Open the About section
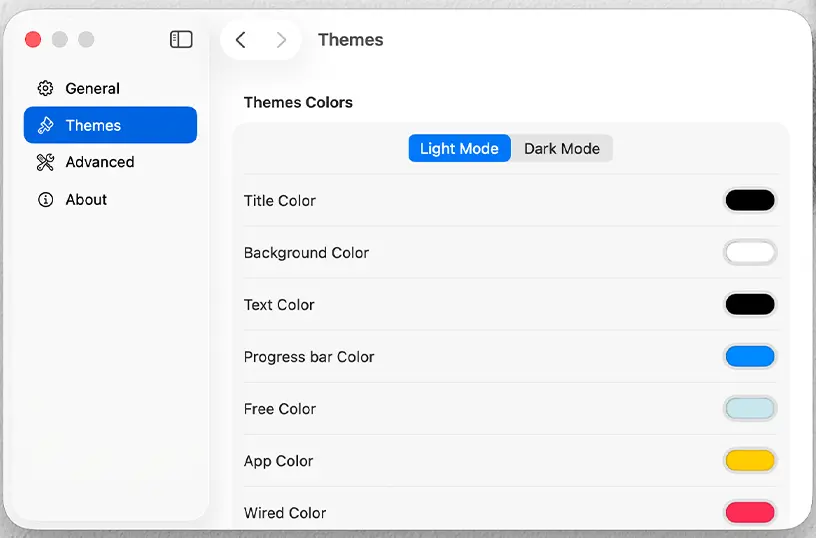 click(86, 199)
